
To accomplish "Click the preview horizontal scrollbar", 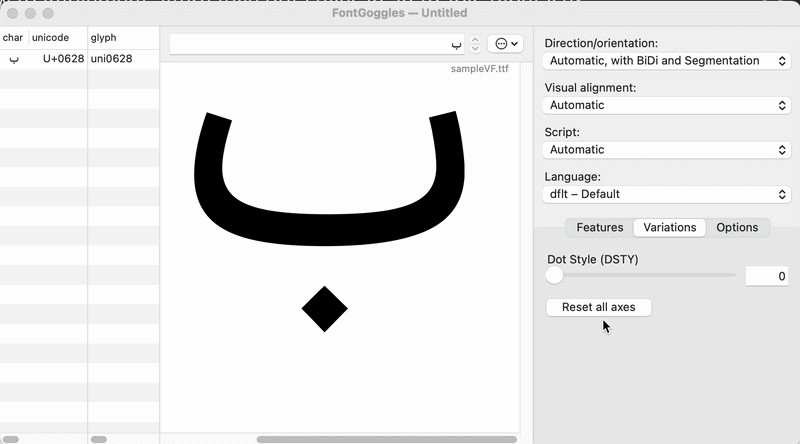I will [387, 439].
